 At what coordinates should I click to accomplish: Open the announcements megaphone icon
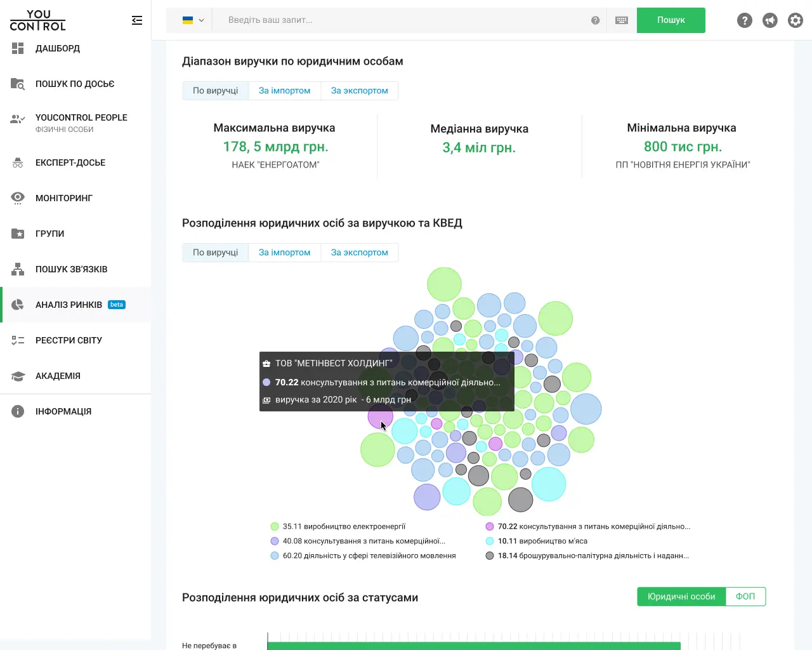770,20
